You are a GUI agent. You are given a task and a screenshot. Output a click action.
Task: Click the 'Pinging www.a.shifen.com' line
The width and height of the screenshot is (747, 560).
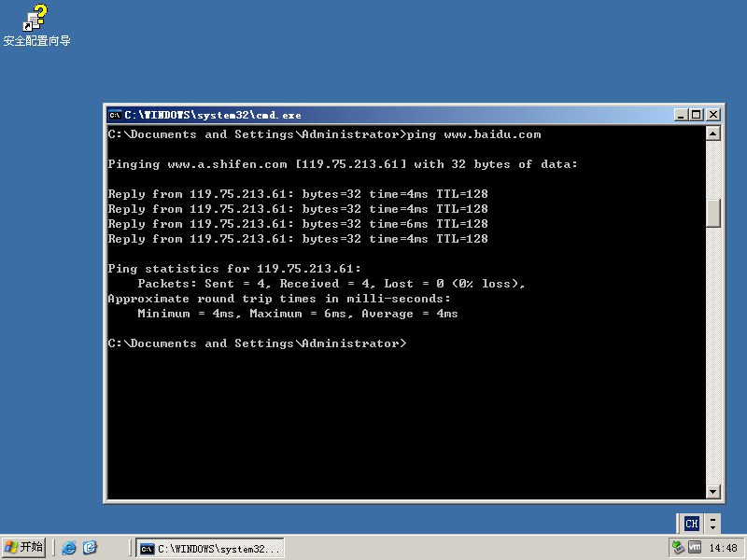point(342,164)
